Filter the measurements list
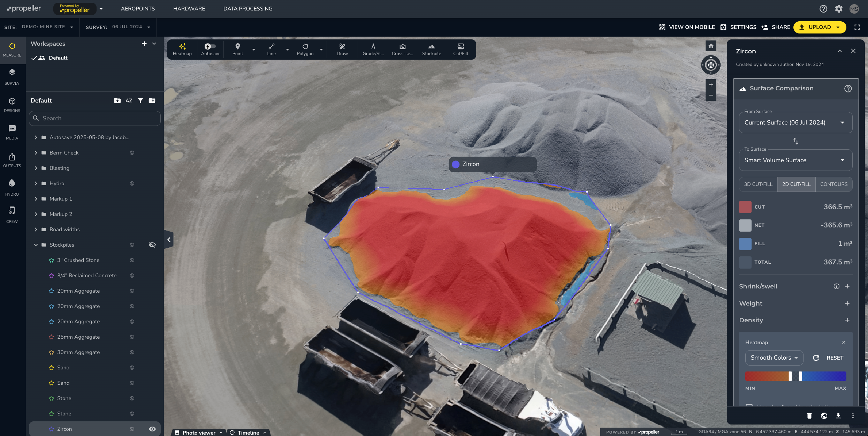This screenshot has height=436, width=868. pyautogui.click(x=140, y=100)
